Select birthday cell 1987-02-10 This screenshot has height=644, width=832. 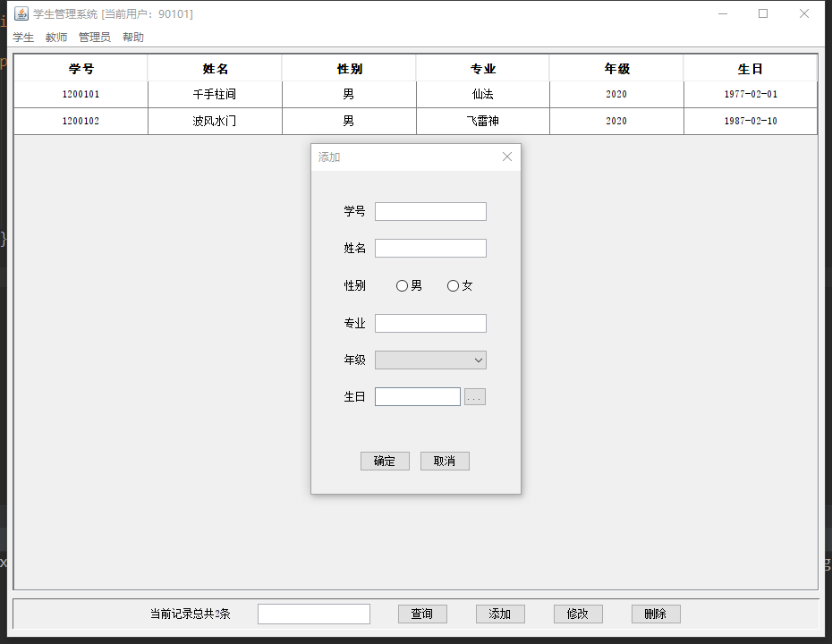pyautogui.click(x=751, y=122)
